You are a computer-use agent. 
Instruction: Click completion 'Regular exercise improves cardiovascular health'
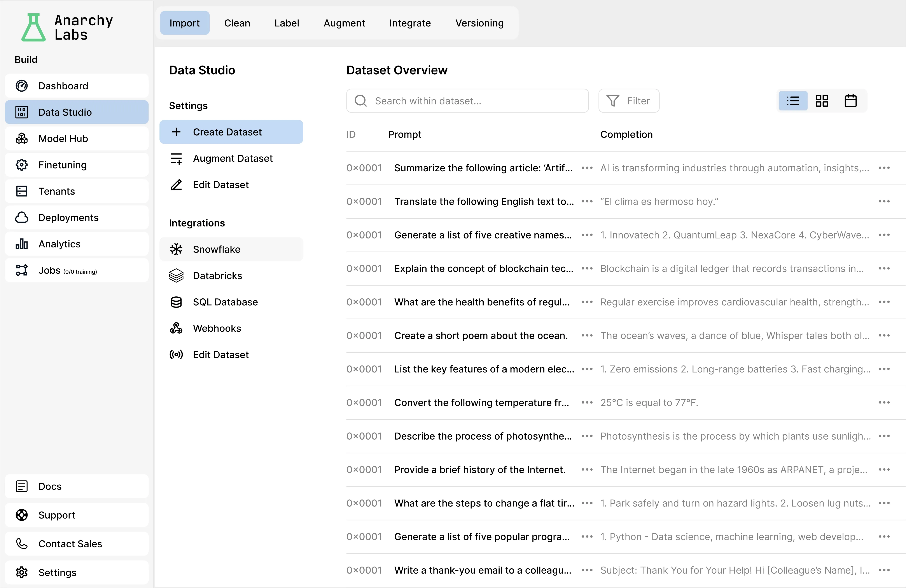pos(735,302)
